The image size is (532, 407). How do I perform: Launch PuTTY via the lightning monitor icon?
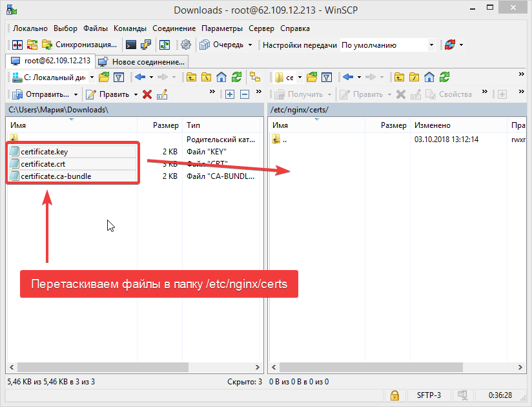pyautogui.click(x=146, y=45)
